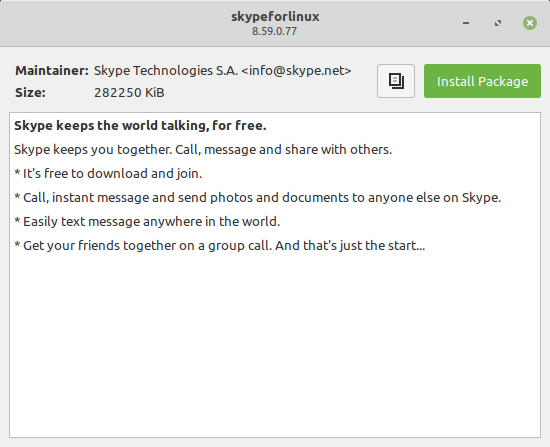Click the bold headline about world talking
This screenshot has width=550, height=447.
(x=140, y=125)
